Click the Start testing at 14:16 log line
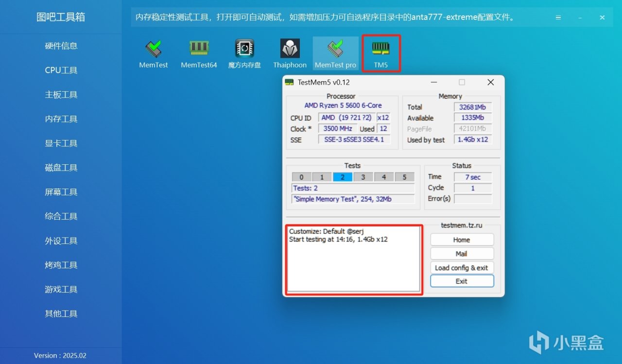622x364 pixels. (338, 239)
